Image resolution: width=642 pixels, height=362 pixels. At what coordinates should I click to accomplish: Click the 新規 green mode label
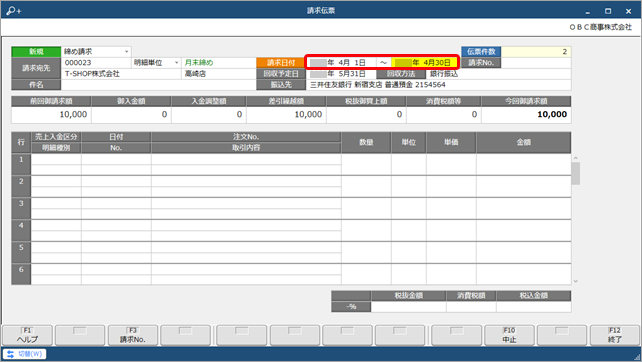(x=36, y=52)
